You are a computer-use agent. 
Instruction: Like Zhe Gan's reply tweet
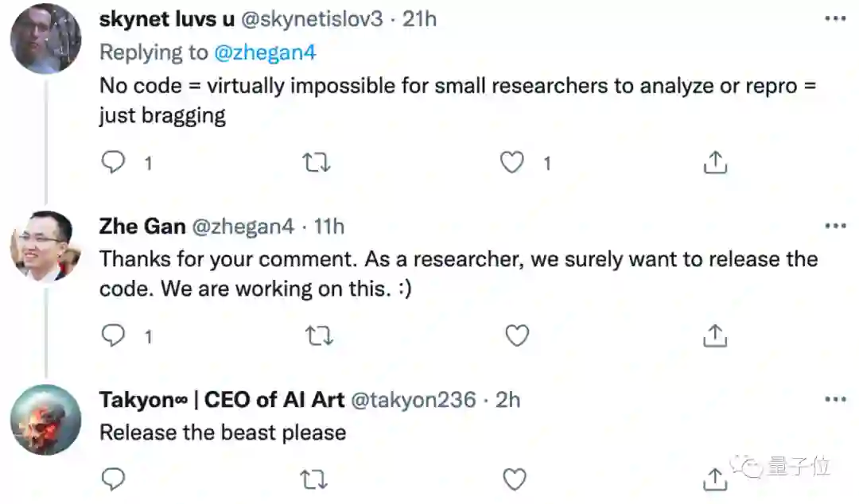pyautogui.click(x=517, y=335)
